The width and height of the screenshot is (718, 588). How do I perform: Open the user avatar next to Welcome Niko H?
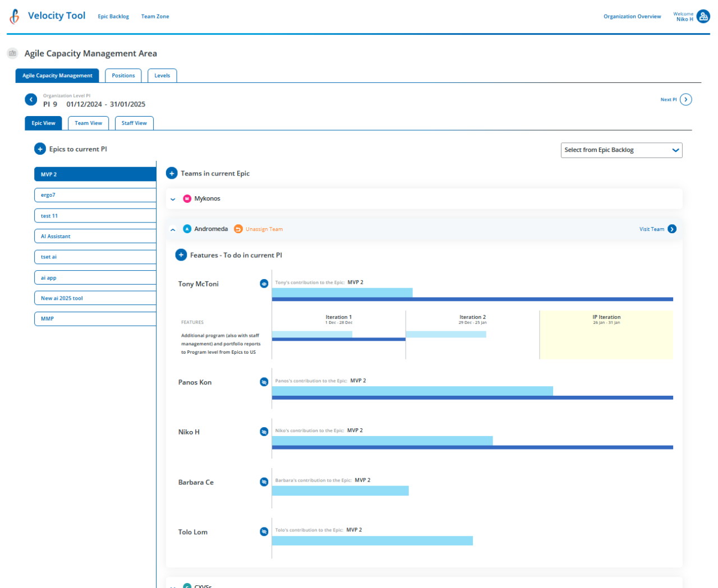point(703,16)
